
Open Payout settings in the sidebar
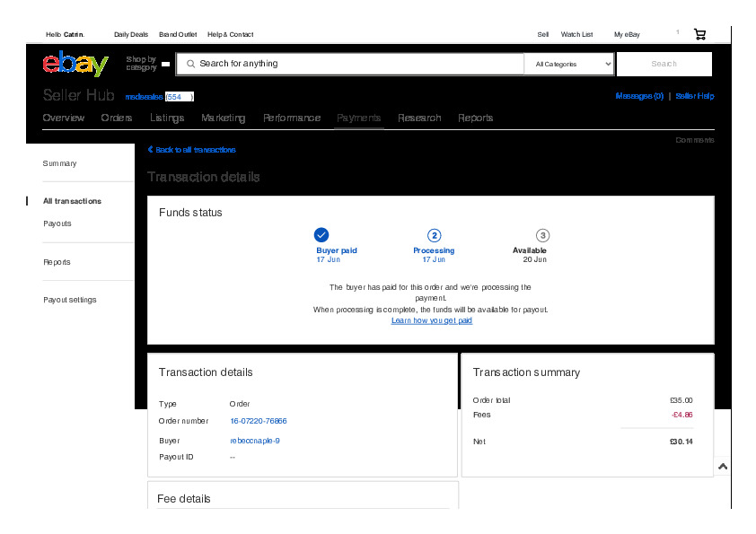point(70,300)
